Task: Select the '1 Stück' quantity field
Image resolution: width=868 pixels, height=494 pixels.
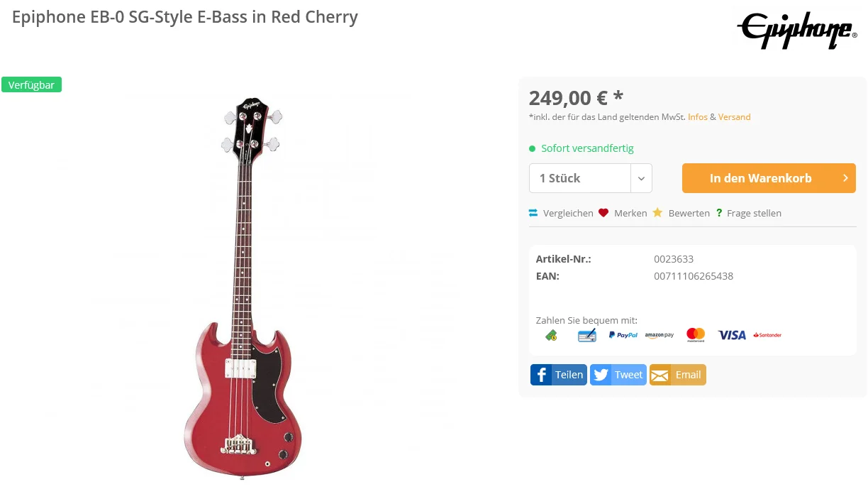Action: tap(579, 178)
